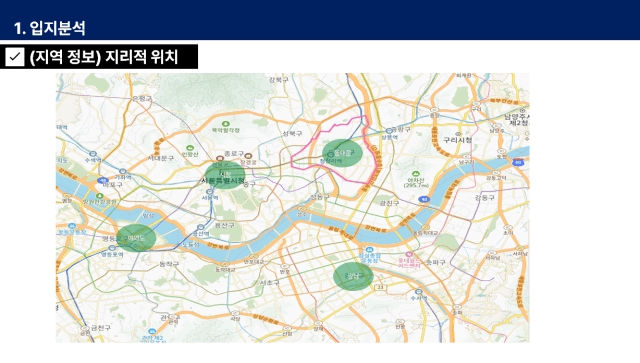This screenshot has height=363, width=640.
Task: Click the 광진구 district label
Action: 389,203
